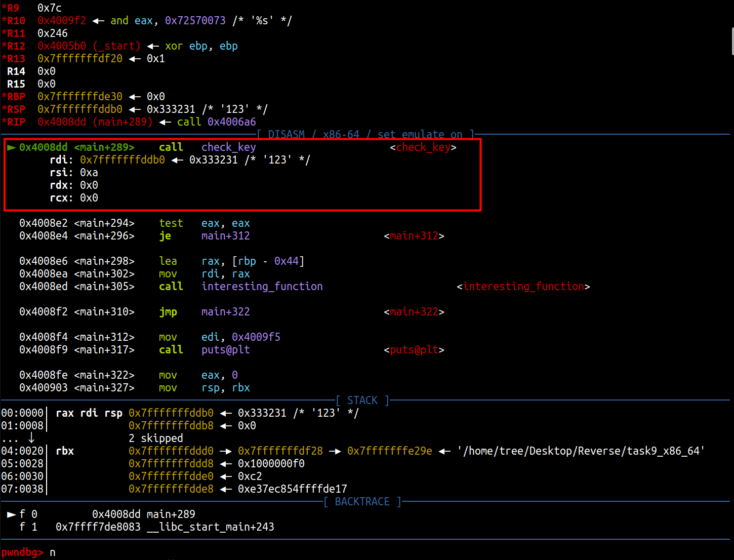Image resolution: width=734 pixels, height=560 pixels.
Task: Click the down arrow beside '2 skipped'
Action: (x=31, y=438)
